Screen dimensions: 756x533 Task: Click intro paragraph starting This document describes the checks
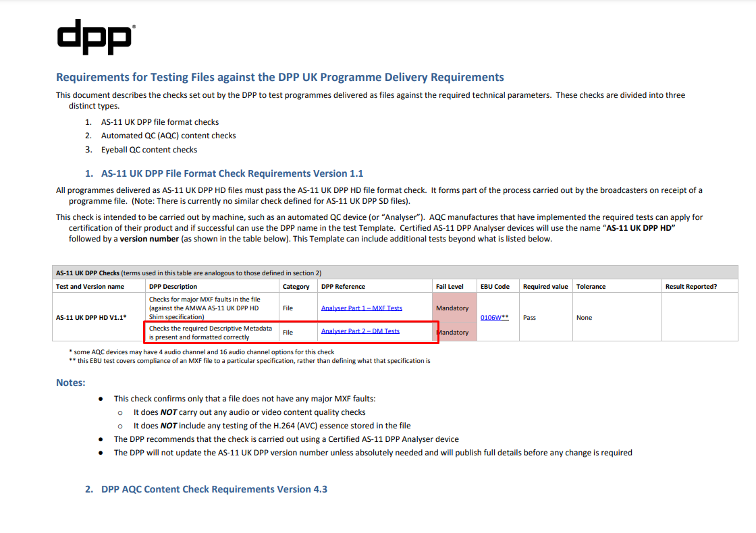point(371,101)
